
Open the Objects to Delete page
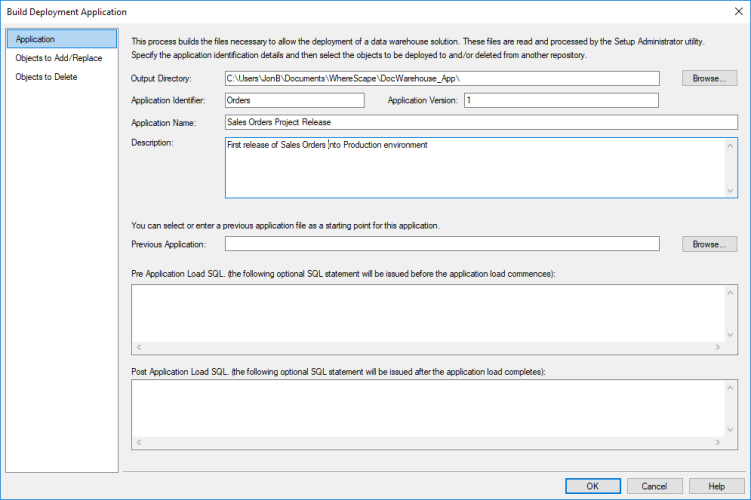click(x=46, y=77)
